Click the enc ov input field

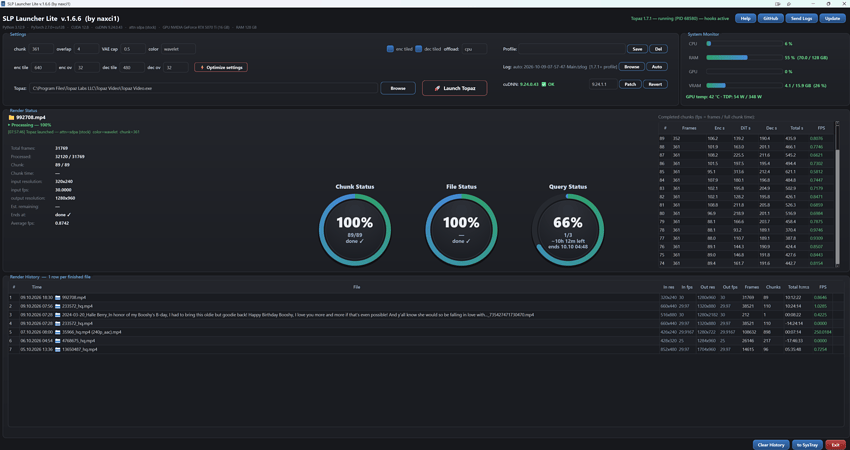86,67
